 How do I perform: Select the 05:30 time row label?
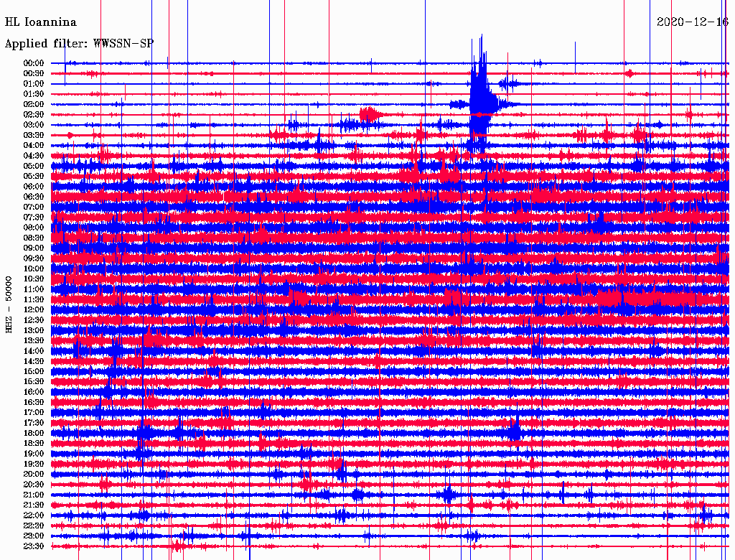tap(34, 177)
